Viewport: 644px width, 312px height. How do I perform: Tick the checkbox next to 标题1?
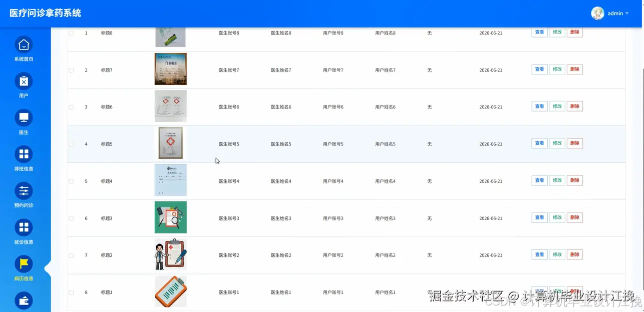(71, 292)
